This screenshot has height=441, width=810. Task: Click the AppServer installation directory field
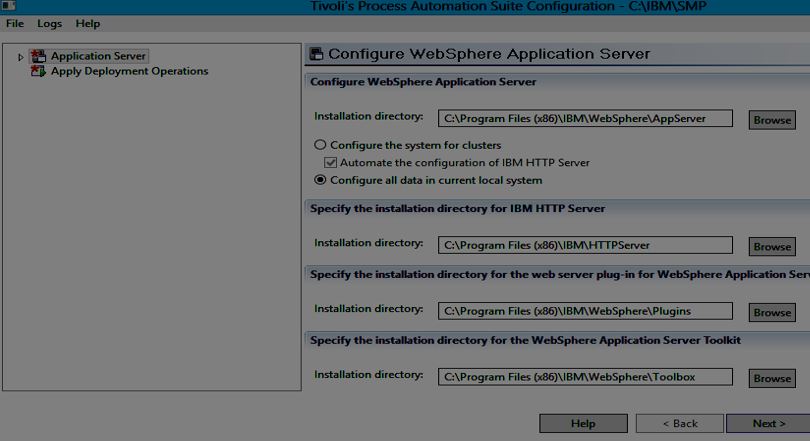(x=585, y=118)
